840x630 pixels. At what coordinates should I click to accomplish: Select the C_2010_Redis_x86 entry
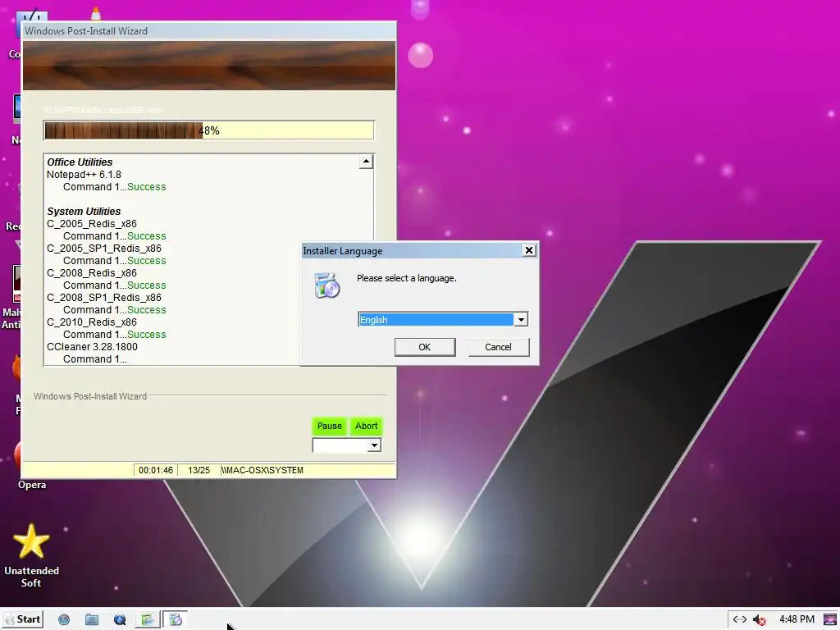tap(92, 322)
